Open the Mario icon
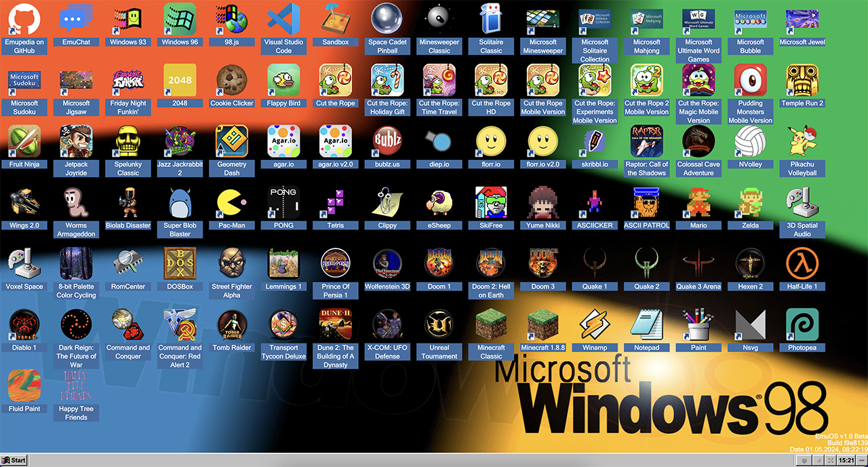 (x=698, y=202)
